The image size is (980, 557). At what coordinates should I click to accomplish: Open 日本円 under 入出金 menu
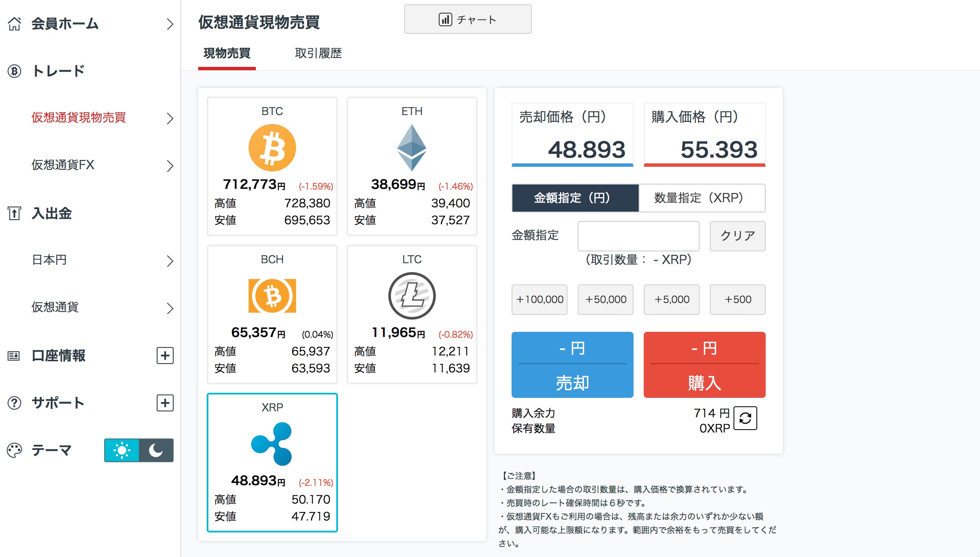(50, 260)
